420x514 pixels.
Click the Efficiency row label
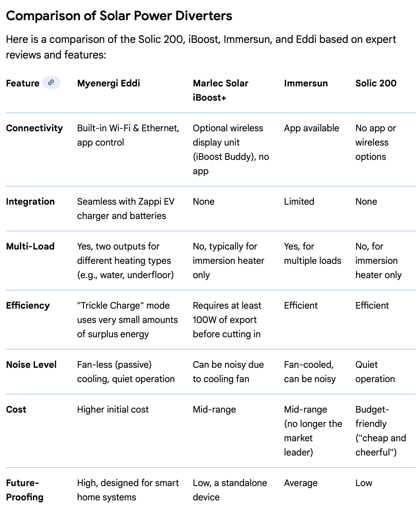(28, 305)
